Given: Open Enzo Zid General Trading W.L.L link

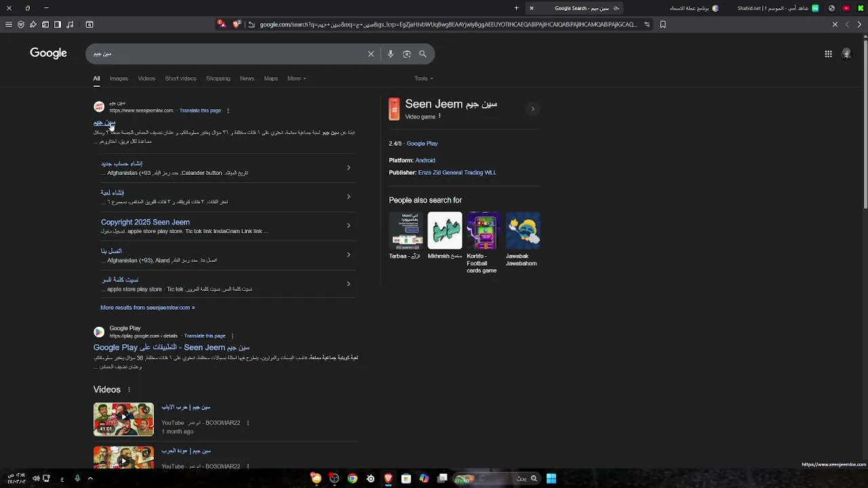Looking at the screenshot, I should pos(457,173).
